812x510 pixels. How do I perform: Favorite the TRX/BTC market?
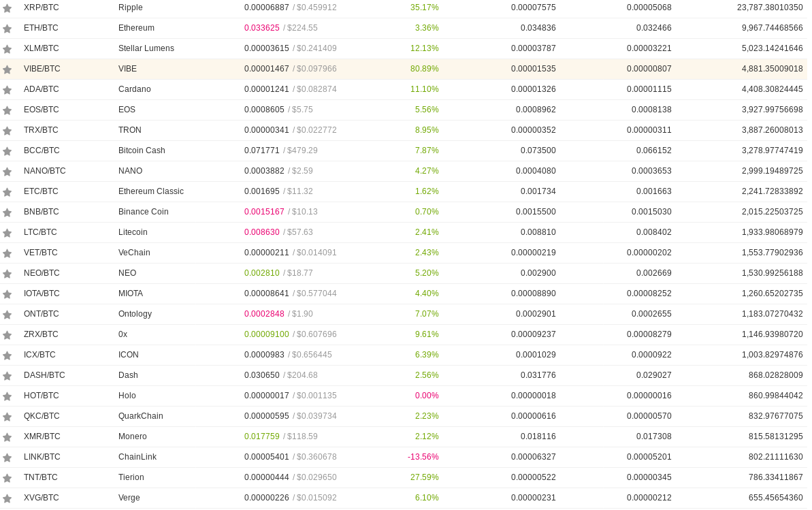[7, 131]
